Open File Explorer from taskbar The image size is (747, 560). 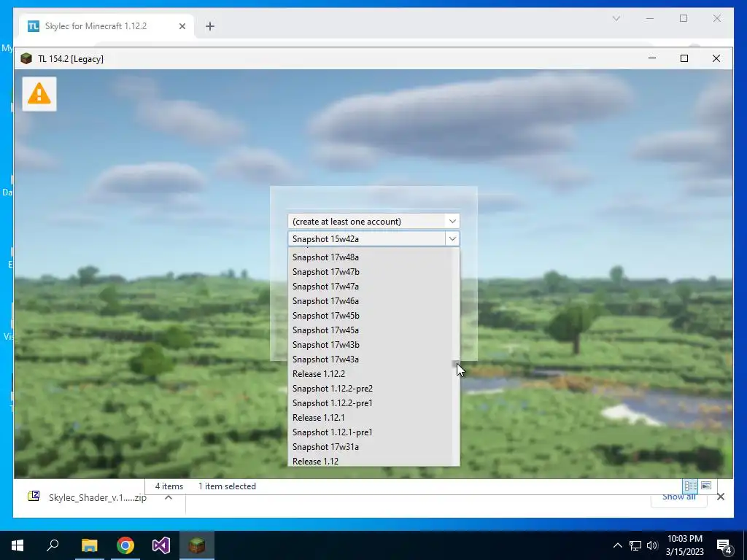coord(89,545)
